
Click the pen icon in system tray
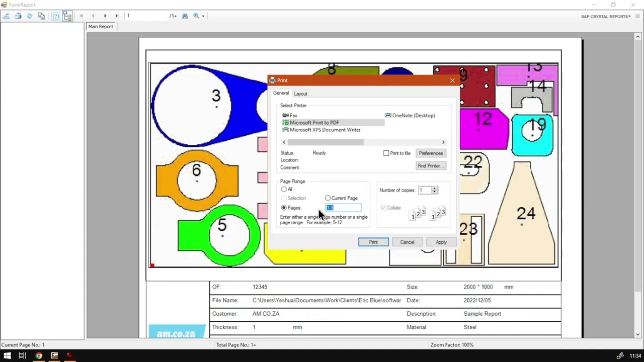(620, 356)
